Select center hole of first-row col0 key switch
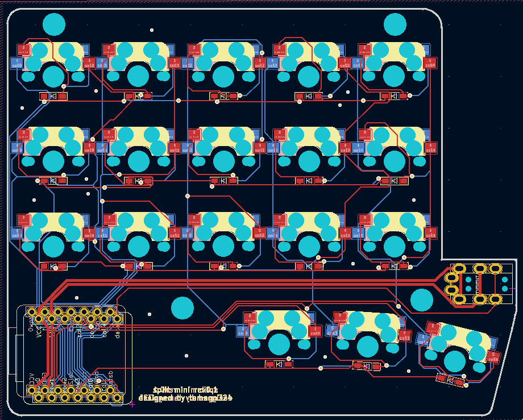 tap(53, 76)
